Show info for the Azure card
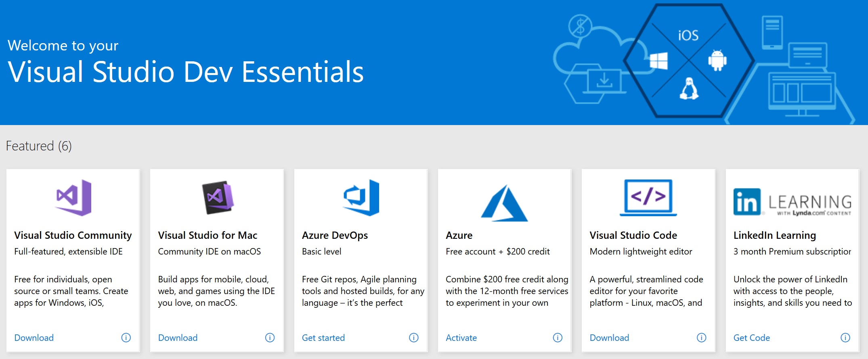 [558, 338]
